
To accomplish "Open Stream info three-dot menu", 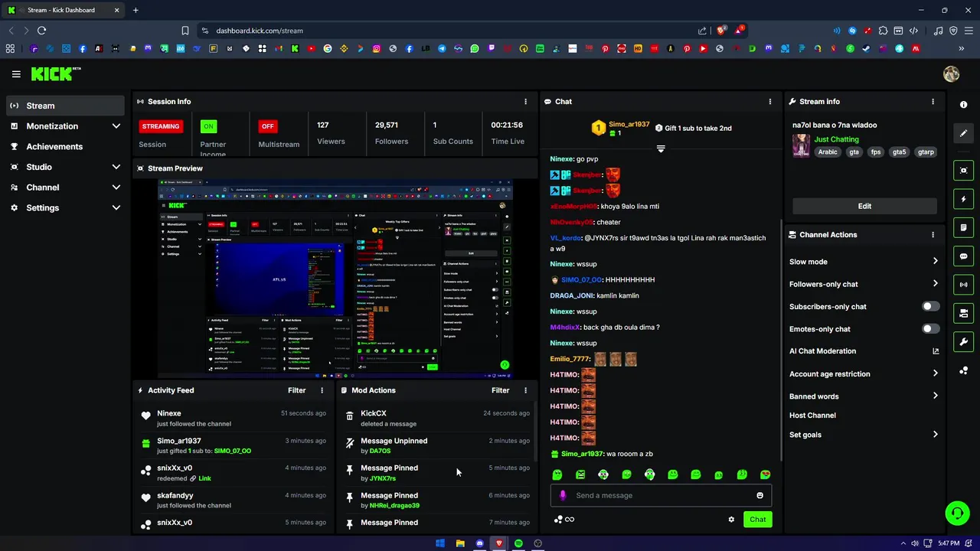I will [933, 102].
